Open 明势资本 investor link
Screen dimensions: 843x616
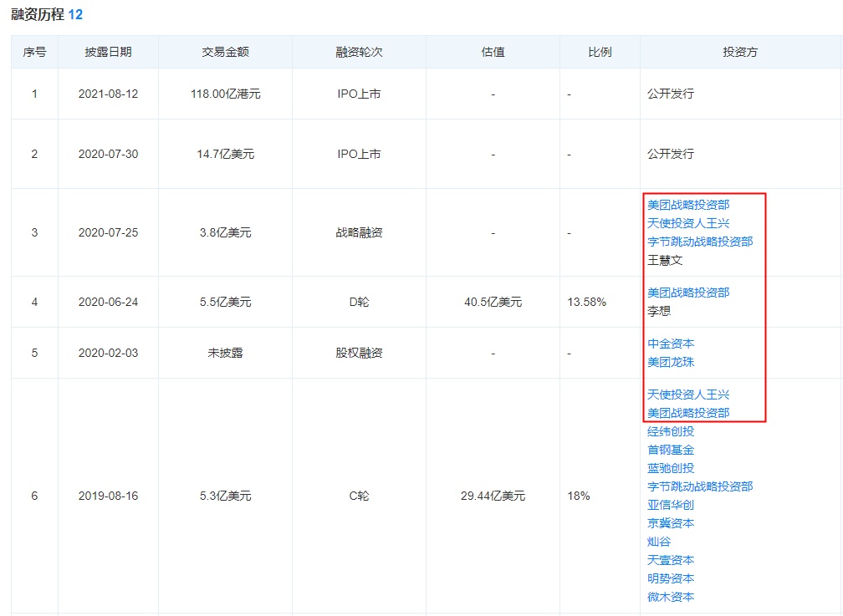click(671, 578)
